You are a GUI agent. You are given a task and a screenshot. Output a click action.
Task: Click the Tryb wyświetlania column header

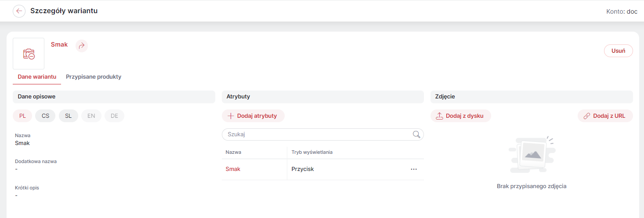pos(312,152)
